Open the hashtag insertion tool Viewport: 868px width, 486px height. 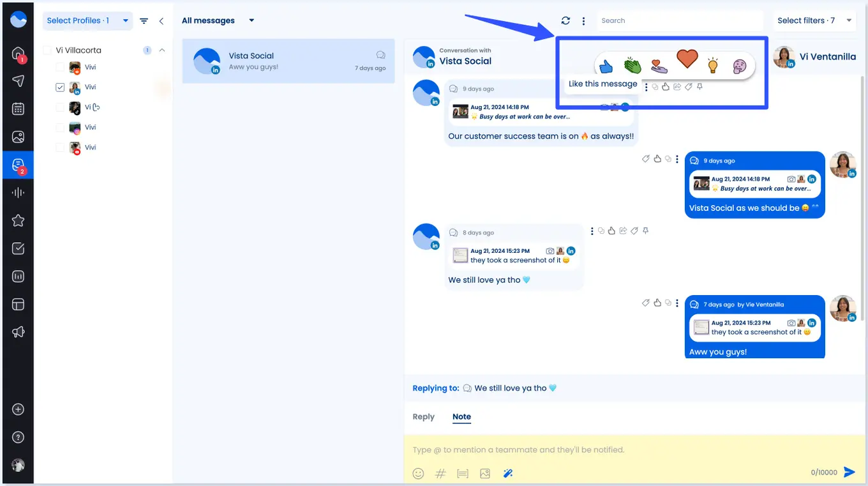tap(440, 473)
